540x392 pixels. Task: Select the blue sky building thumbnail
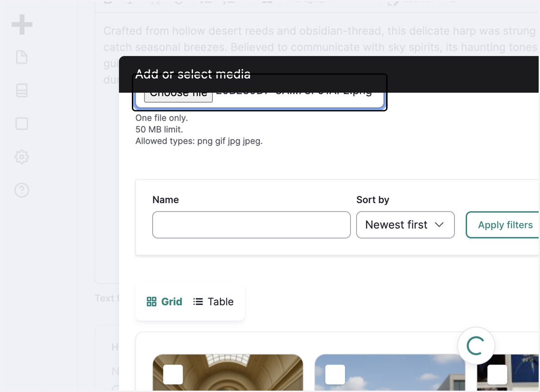tap(390, 373)
